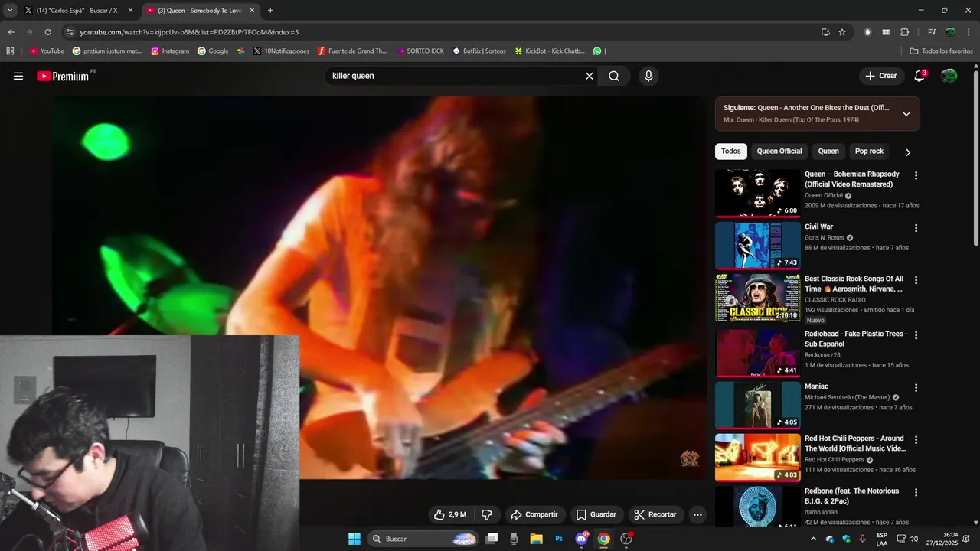The height and width of the screenshot is (551, 980).
Task: Click the browser address bar URL
Action: click(189, 32)
